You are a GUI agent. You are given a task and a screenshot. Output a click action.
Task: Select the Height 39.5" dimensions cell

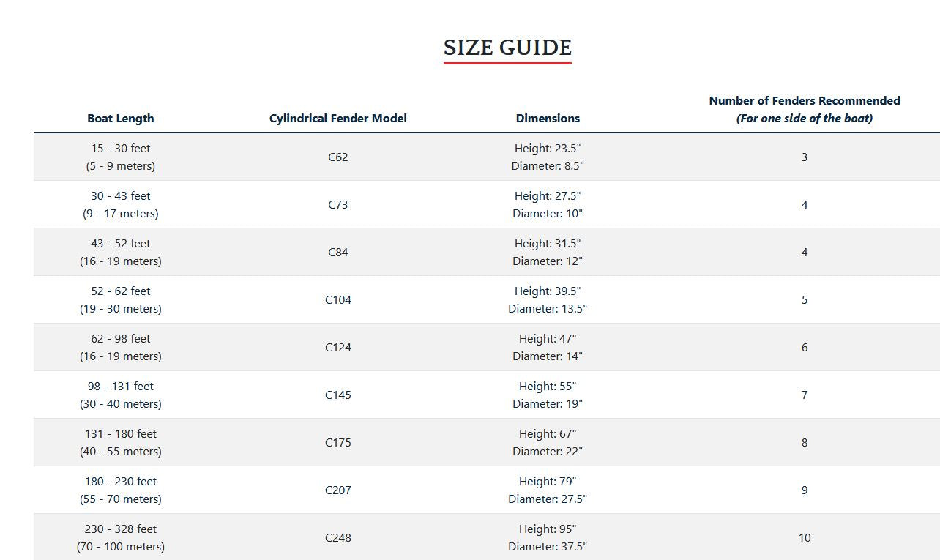tap(548, 299)
